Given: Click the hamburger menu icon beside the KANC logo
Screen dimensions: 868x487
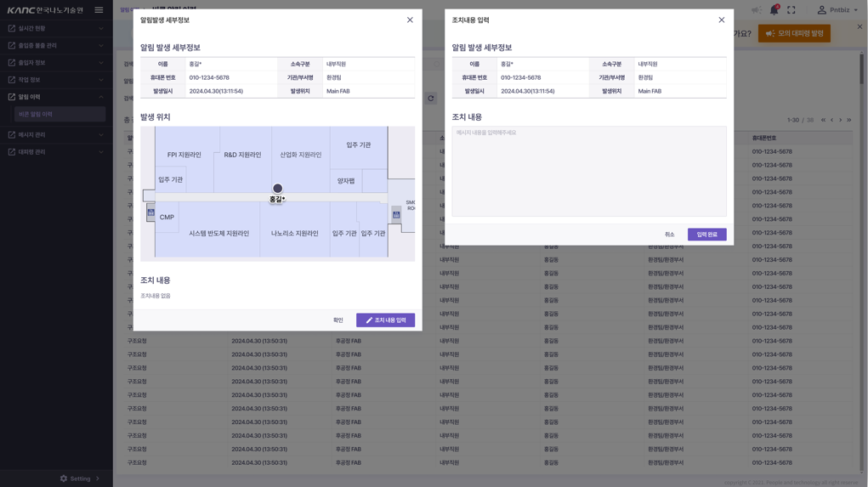Looking at the screenshot, I should coord(99,10).
